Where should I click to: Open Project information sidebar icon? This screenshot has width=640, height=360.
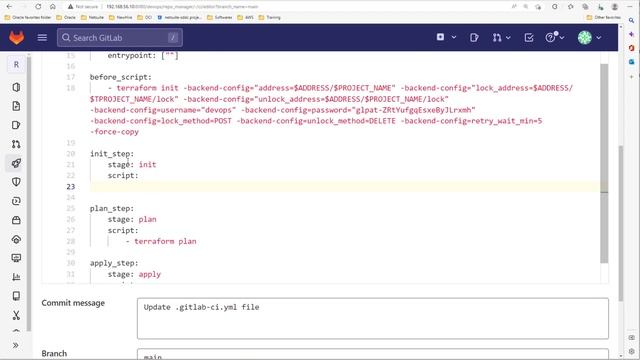pyautogui.click(x=16, y=87)
